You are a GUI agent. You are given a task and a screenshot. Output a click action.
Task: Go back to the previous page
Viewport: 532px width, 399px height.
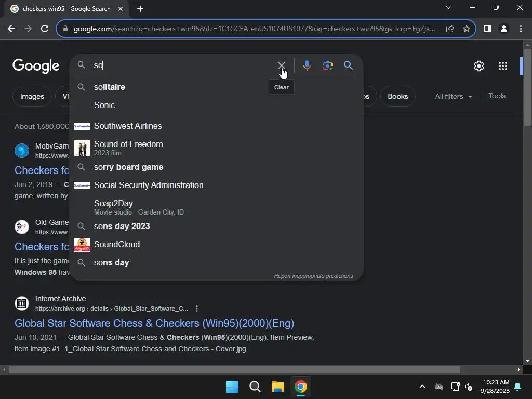(11, 29)
